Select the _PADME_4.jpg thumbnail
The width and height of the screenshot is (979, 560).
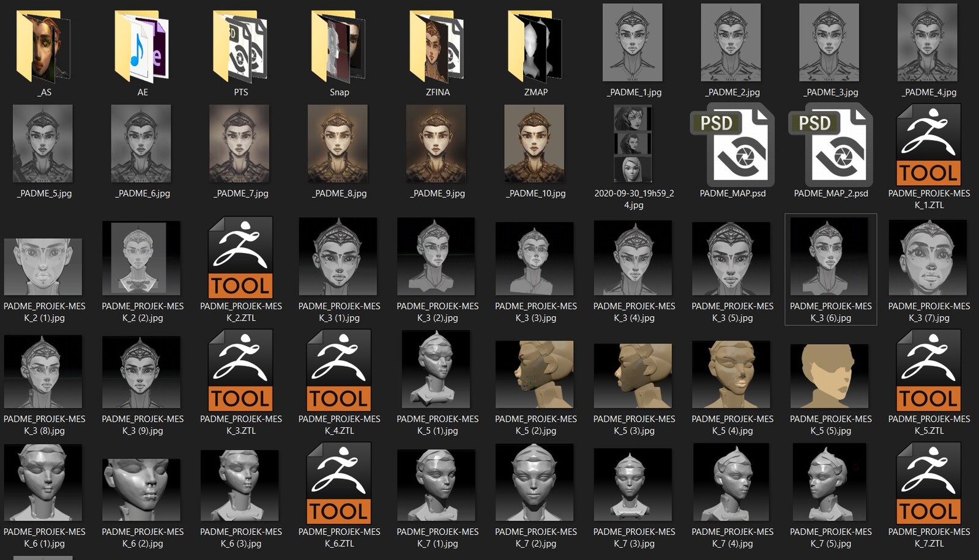click(928, 42)
